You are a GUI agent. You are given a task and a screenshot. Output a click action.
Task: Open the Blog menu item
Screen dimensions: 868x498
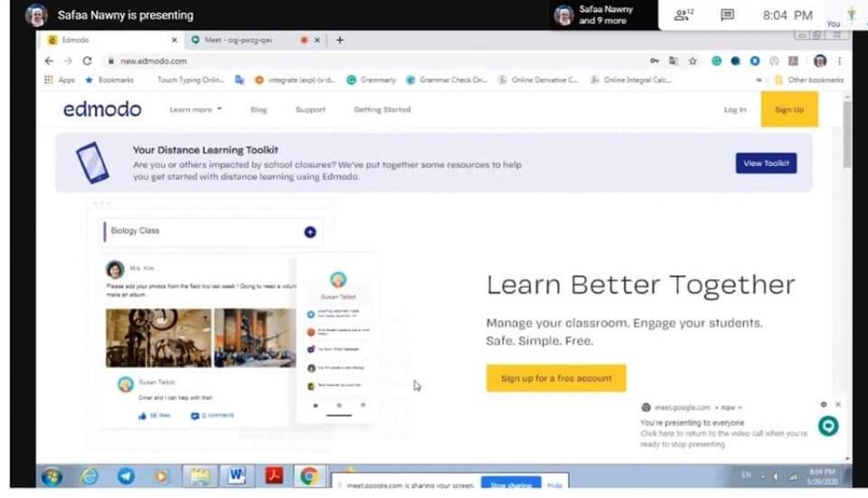click(259, 109)
